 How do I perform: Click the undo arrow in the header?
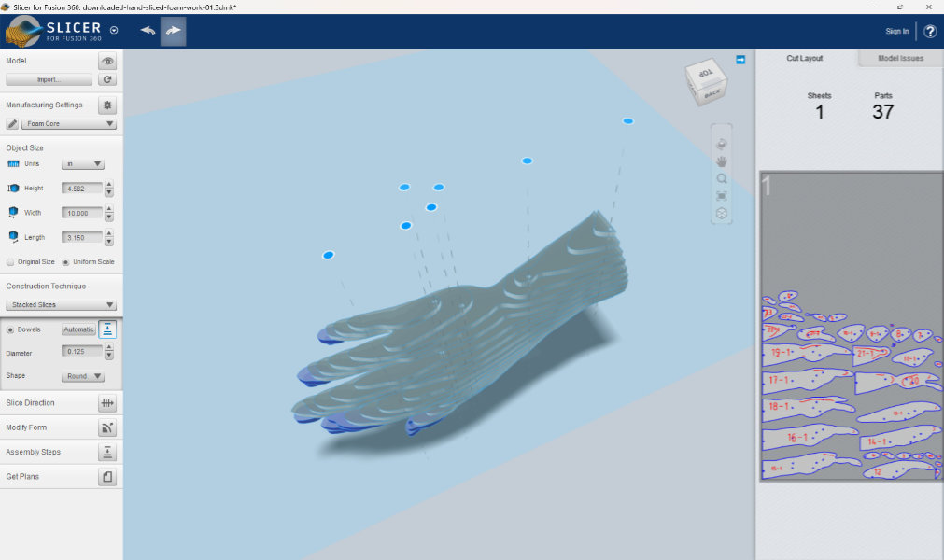[x=148, y=31]
